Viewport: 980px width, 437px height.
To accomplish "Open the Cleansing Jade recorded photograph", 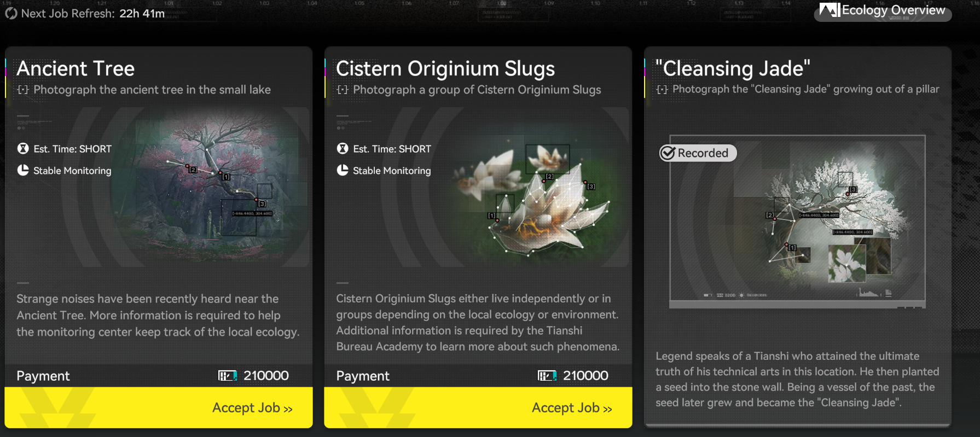I will (798, 222).
